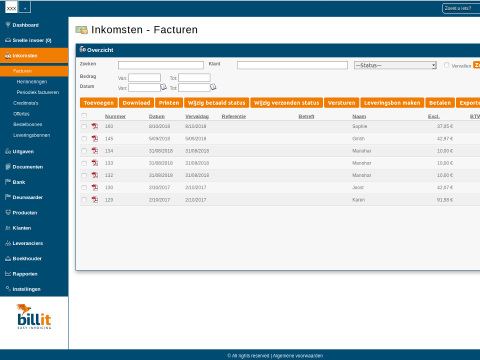Viewport: 480px width, 360px height.
Task: Tick the checkbox for invoice 132
Action: point(84,175)
